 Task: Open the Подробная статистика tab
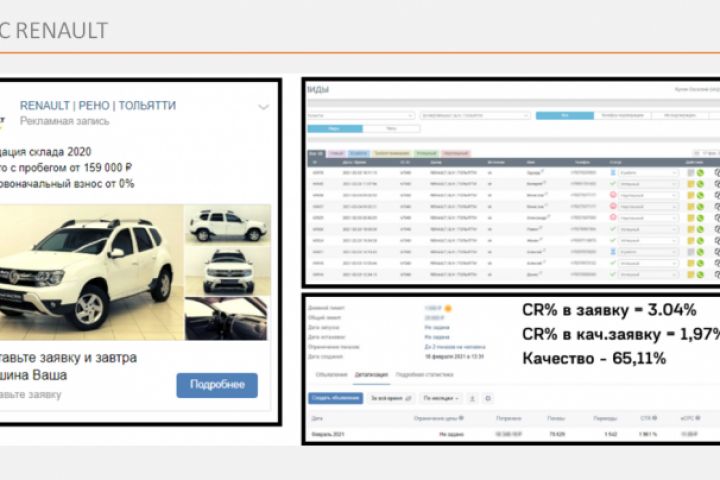pos(424,375)
